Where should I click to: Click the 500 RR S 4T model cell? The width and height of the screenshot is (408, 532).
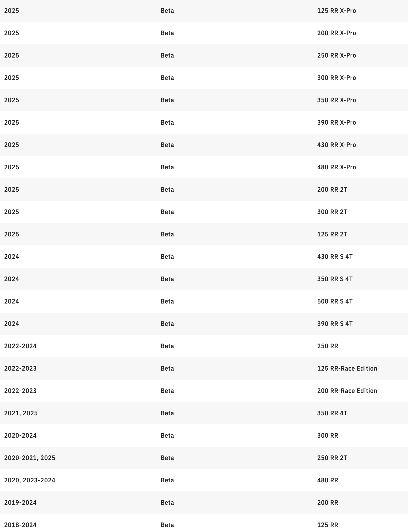click(335, 301)
